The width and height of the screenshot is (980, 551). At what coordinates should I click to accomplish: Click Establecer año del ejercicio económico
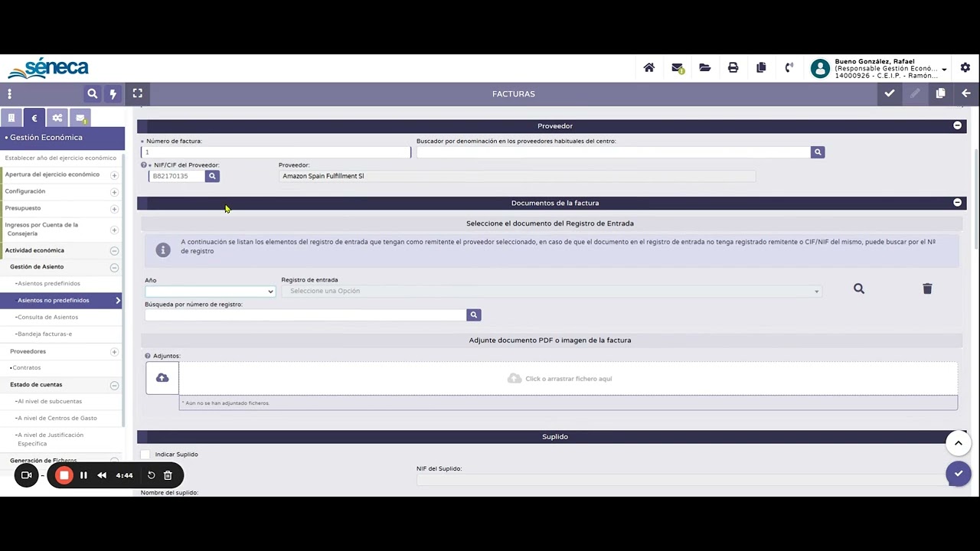pos(60,158)
